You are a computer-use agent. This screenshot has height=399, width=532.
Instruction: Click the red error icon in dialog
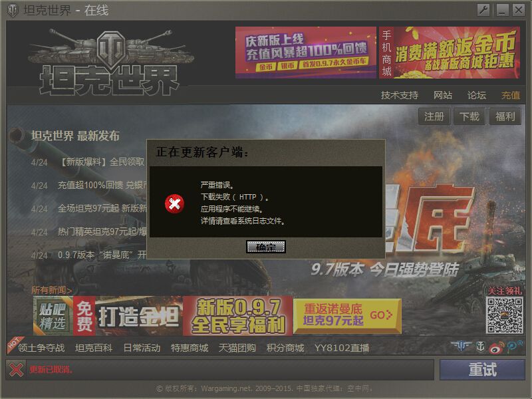[174, 203]
